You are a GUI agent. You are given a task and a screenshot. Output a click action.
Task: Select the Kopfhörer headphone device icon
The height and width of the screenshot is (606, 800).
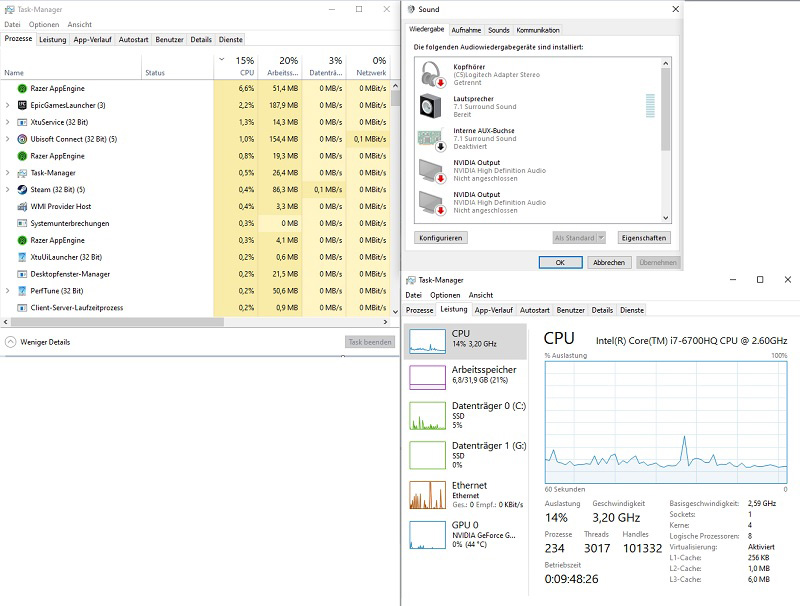pos(433,74)
